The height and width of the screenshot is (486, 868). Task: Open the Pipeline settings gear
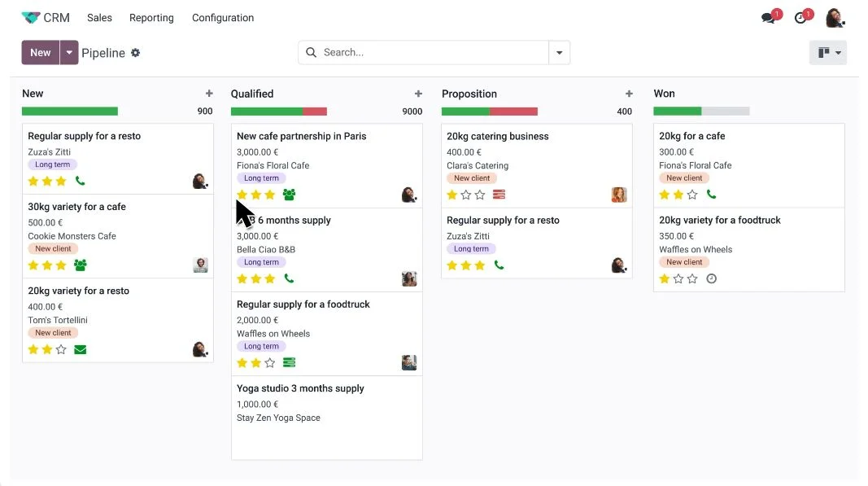[135, 52]
